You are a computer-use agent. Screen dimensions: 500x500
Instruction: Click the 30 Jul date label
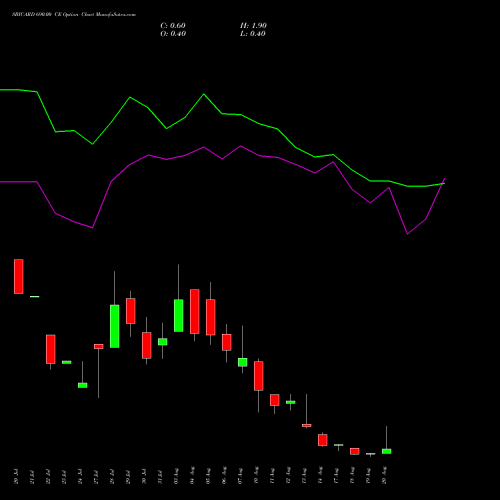[144, 476]
